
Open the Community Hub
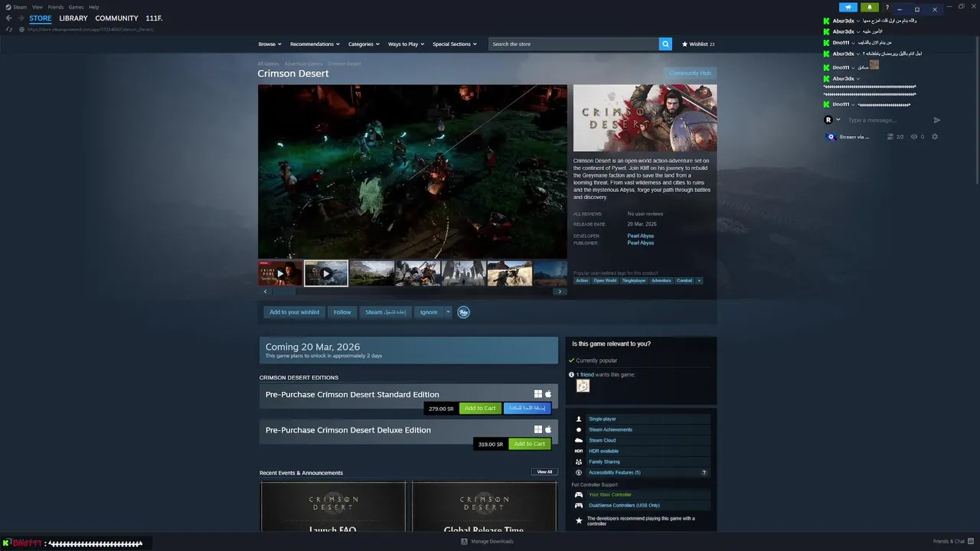pyautogui.click(x=690, y=73)
